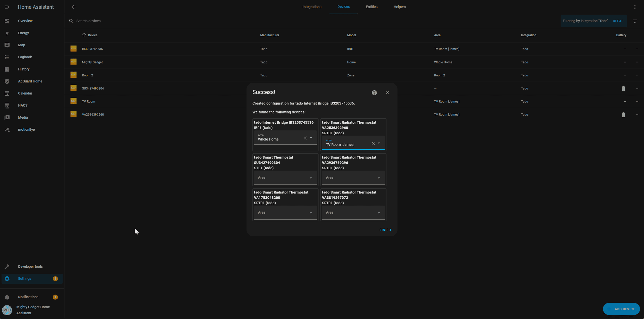Switch to the Integrations tab
The image size is (644, 319).
312,7
